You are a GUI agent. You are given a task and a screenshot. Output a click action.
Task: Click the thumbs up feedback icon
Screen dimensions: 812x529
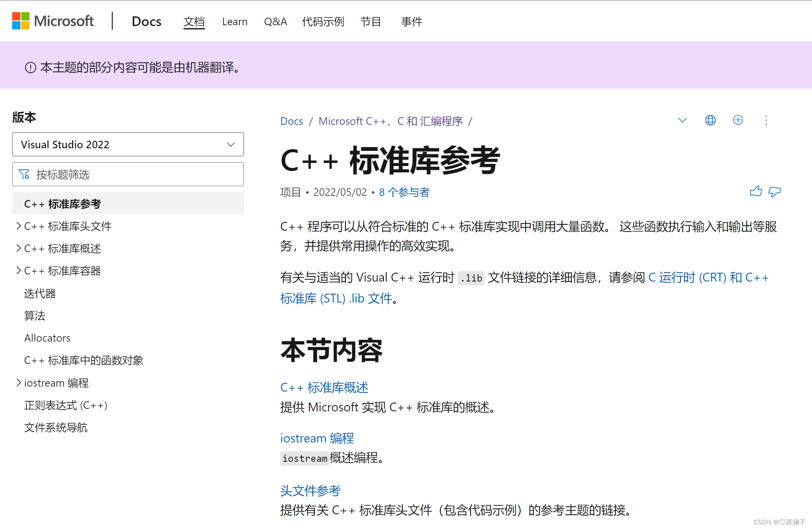(x=756, y=192)
